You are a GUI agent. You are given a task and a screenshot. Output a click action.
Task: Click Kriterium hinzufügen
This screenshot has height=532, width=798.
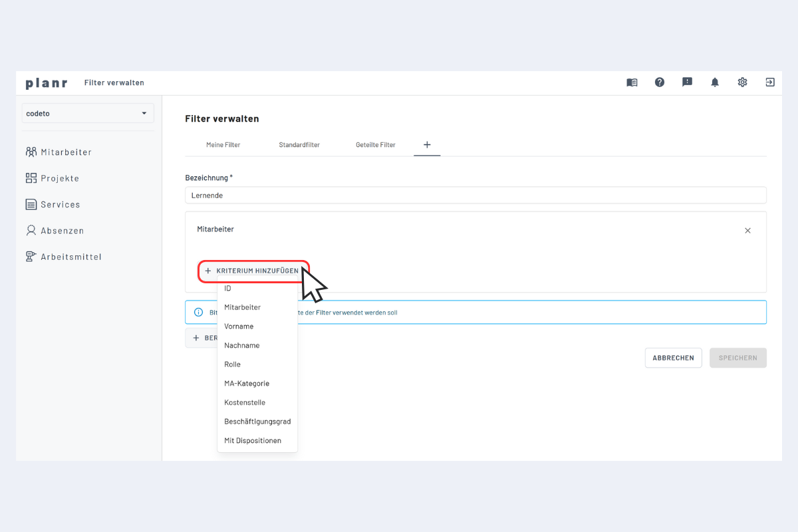[253, 271]
